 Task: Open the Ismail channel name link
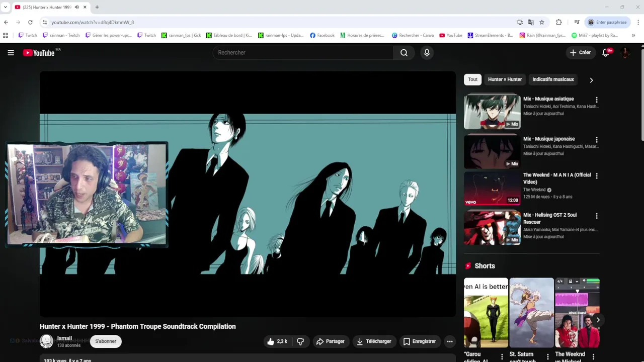click(64, 338)
